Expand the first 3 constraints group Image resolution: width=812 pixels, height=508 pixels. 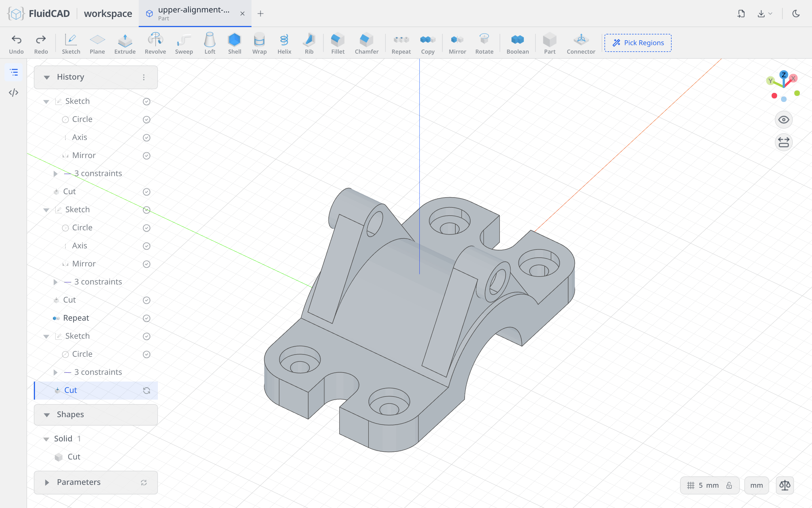56,174
